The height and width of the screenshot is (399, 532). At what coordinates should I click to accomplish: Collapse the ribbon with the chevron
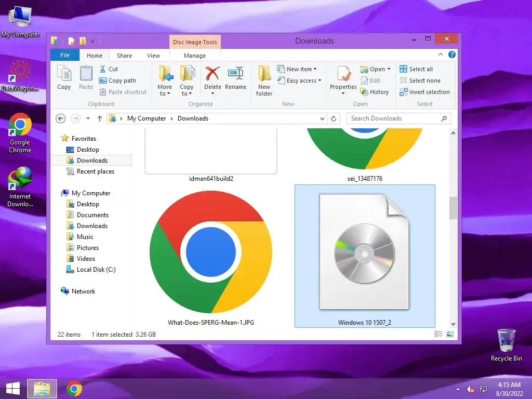tap(441, 55)
